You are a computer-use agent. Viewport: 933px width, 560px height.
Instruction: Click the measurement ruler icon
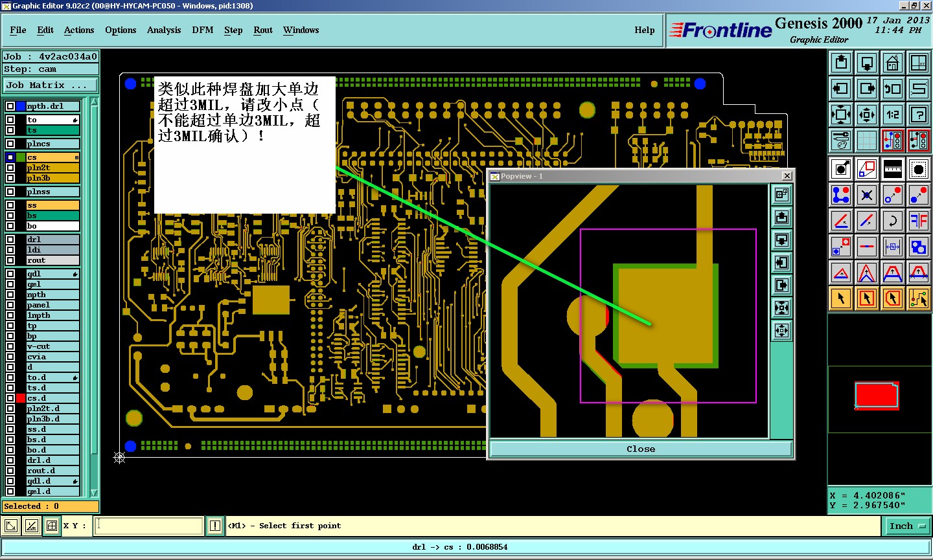[893, 169]
